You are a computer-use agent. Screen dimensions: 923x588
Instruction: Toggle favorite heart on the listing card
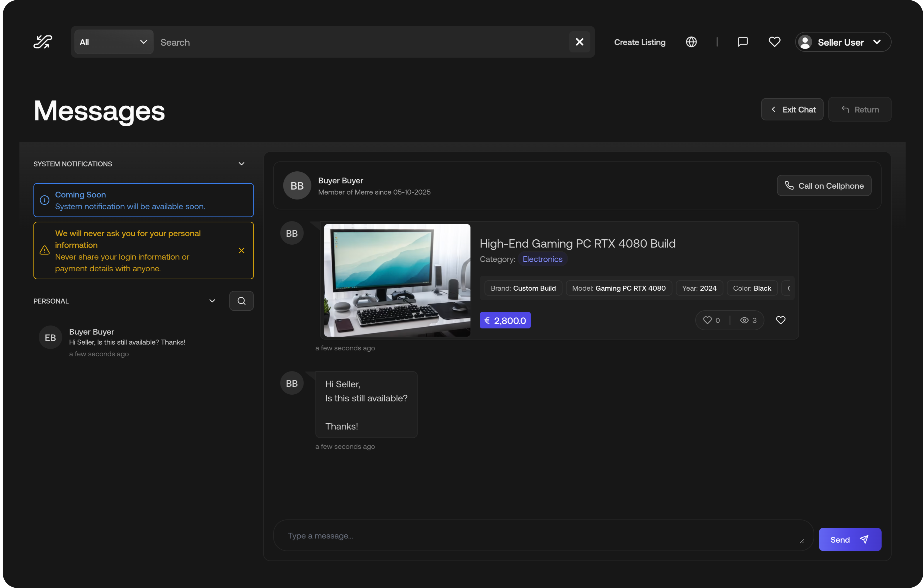pos(780,320)
